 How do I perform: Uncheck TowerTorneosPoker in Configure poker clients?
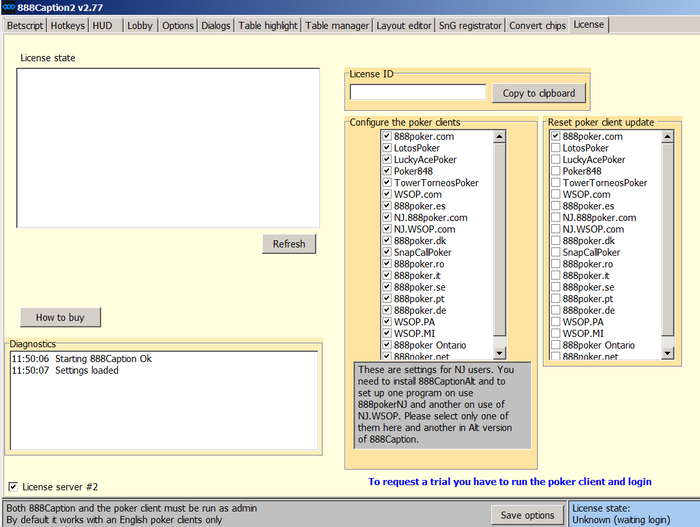(387, 182)
